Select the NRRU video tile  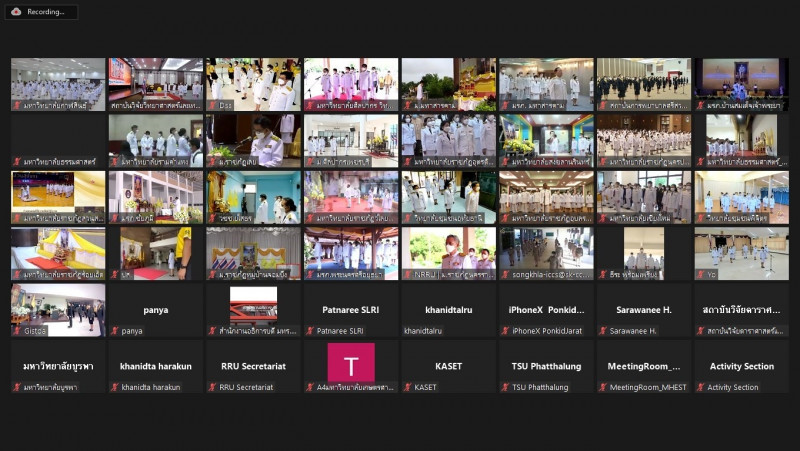click(x=449, y=253)
